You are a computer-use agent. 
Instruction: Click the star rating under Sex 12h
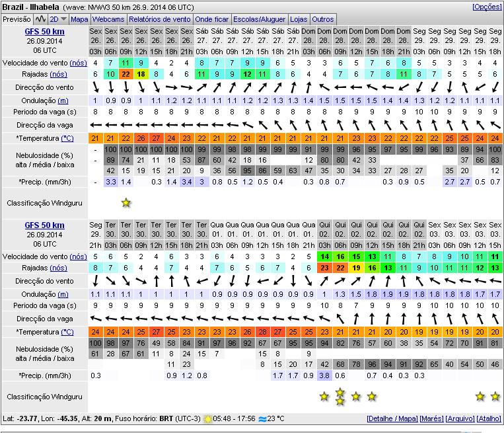[480, 397]
